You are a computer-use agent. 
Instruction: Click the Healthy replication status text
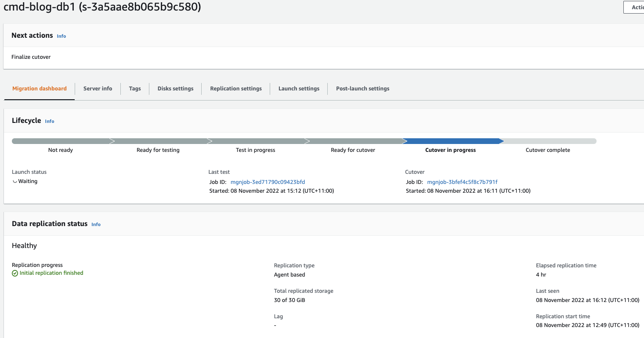pos(24,246)
